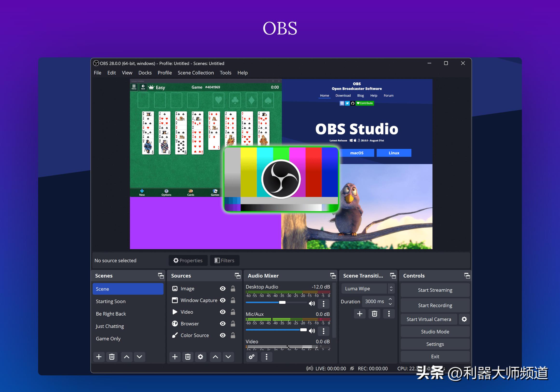560x392 pixels.
Task: Hide the Image source via eye icon
Action: [x=222, y=289]
